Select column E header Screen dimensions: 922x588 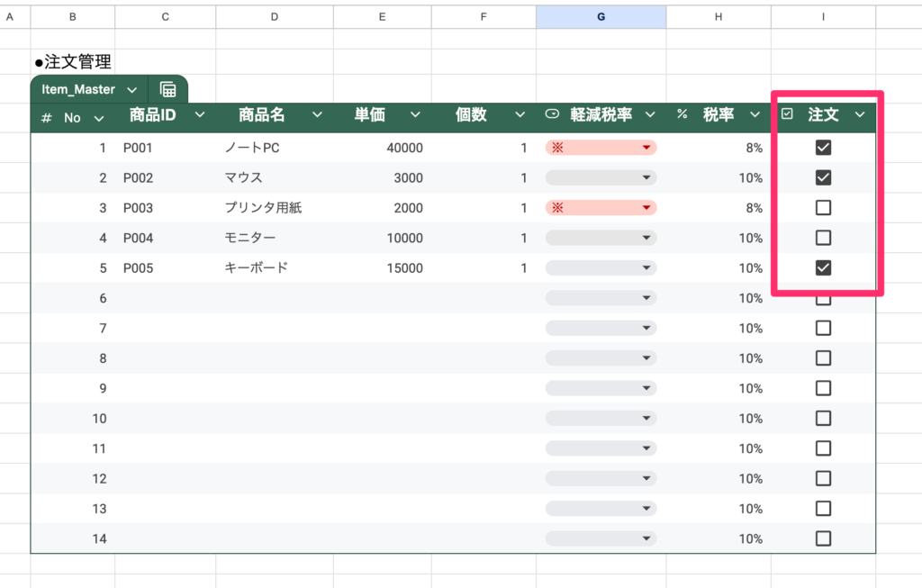click(383, 17)
